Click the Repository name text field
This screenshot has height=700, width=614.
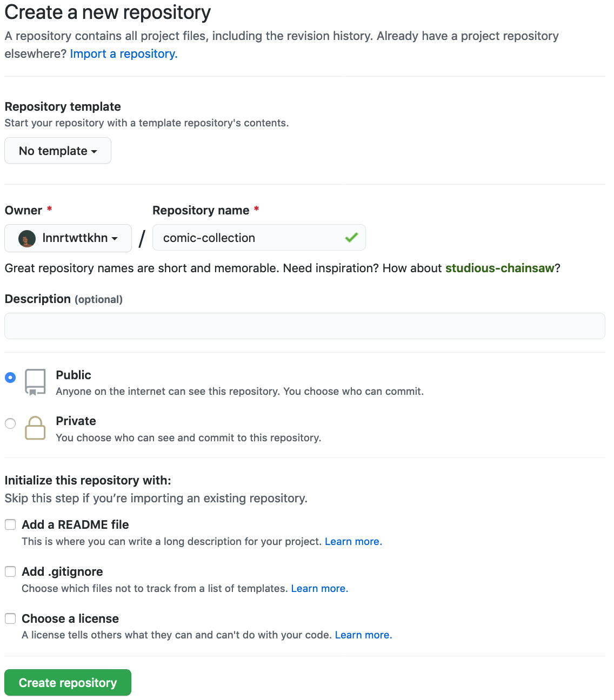coord(249,238)
